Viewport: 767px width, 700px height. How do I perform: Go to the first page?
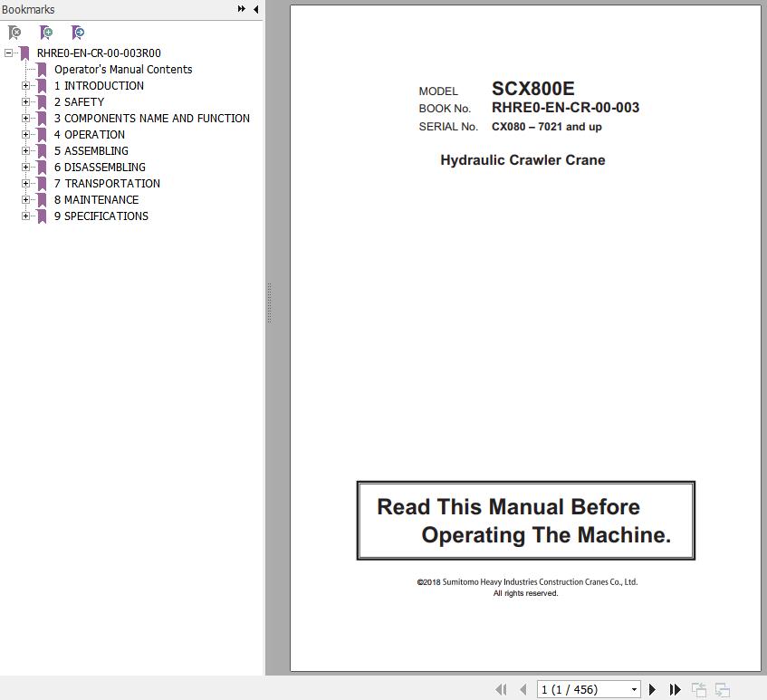(501, 690)
